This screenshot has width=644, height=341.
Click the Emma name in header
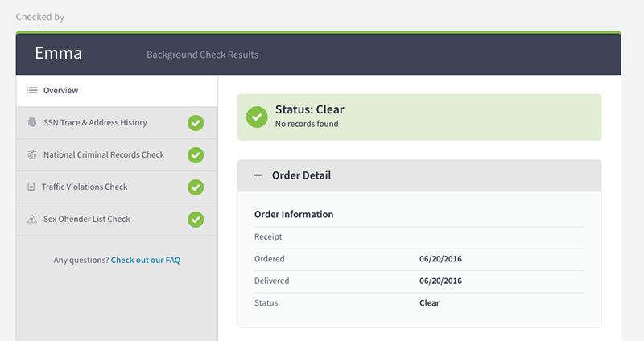[58, 53]
